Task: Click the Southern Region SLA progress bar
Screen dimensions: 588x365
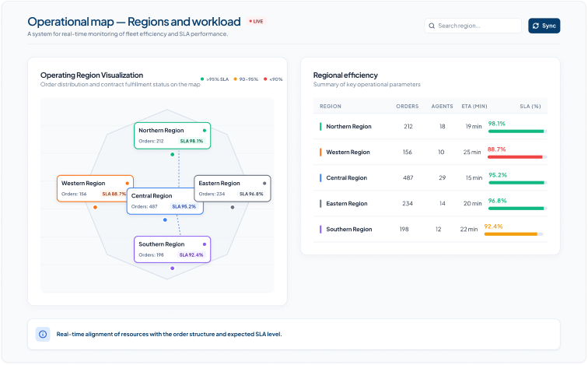Action: tap(513, 234)
